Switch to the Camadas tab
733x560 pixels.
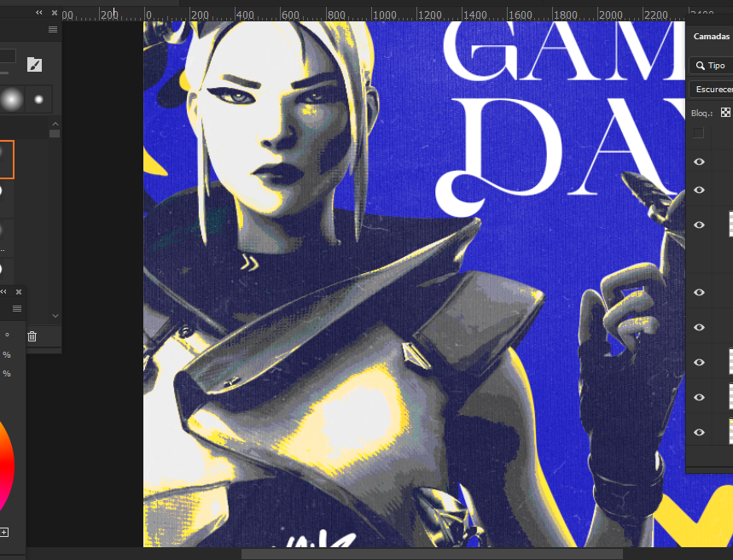712,37
